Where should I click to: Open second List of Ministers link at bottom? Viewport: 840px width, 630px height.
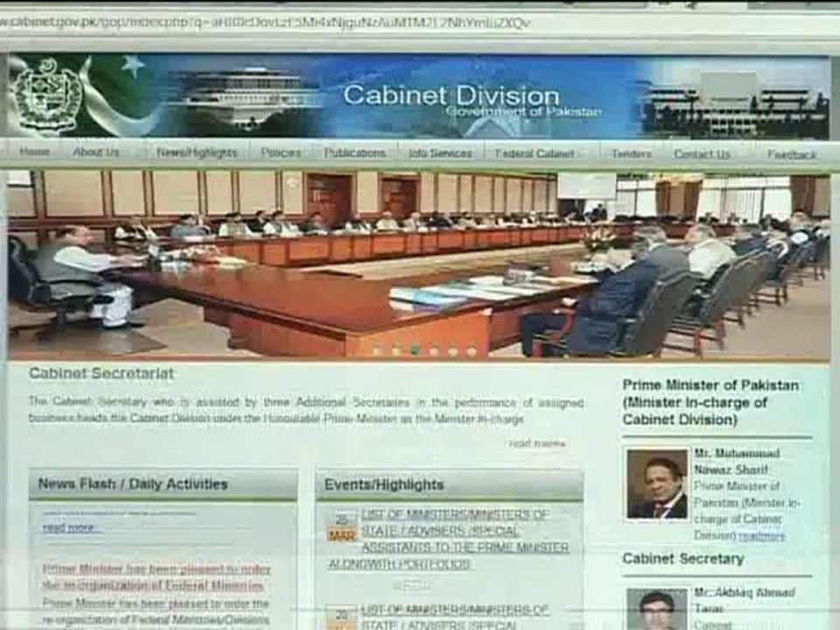(x=455, y=617)
